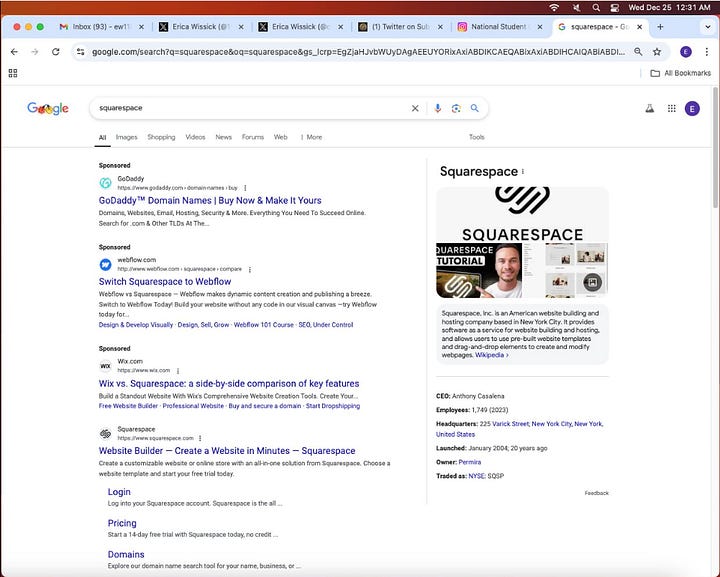Open Squarespace result's three-dot options
Image resolution: width=720 pixels, height=577 pixels.
click(x=200, y=438)
